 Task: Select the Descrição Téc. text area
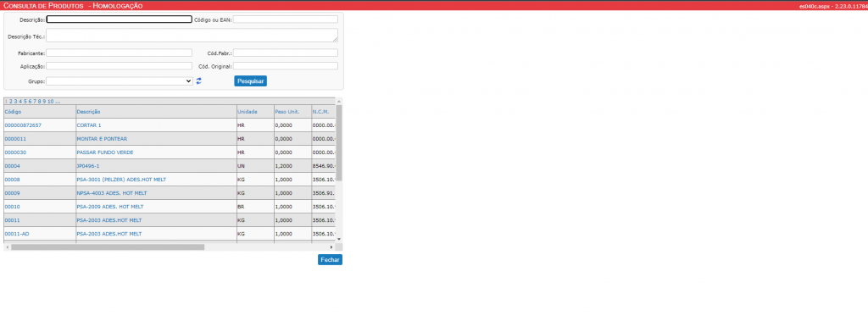pos(192,36)
